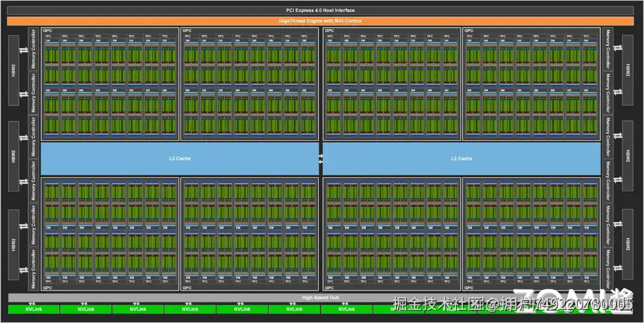Screen dimensions: 644x323
Task: Click the upper-left HBM2 memory block
Action: coord(14,70)
